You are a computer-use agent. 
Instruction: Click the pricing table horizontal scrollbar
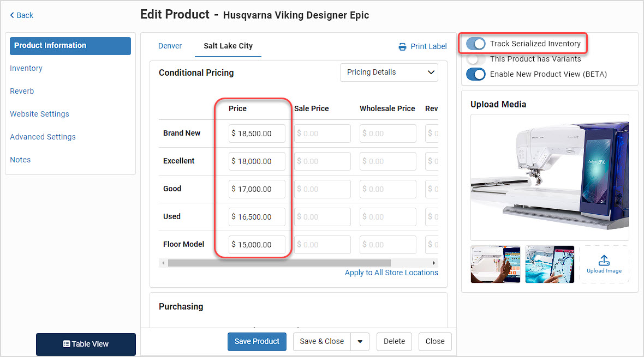click(279, 263)
